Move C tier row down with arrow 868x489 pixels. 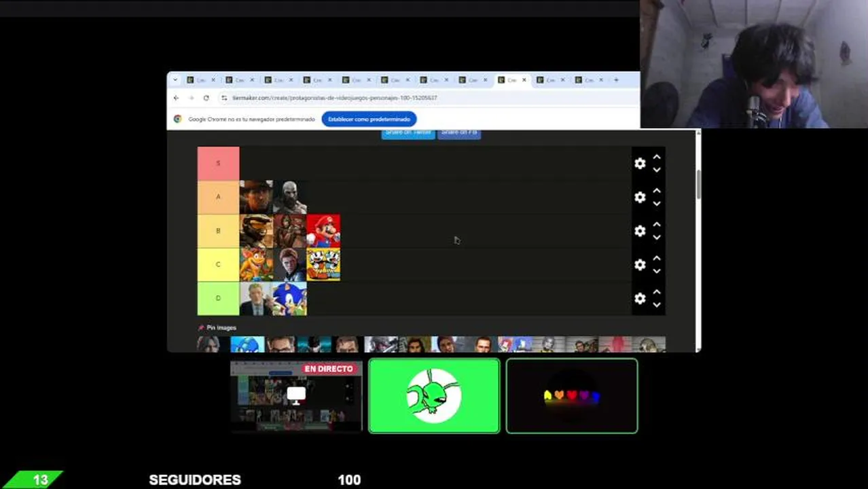657,272
